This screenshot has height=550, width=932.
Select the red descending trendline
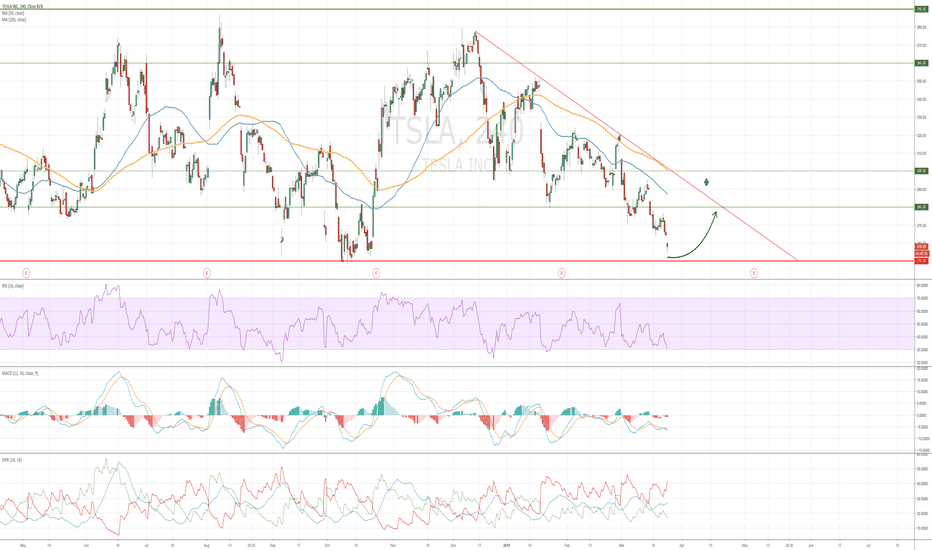636,146
